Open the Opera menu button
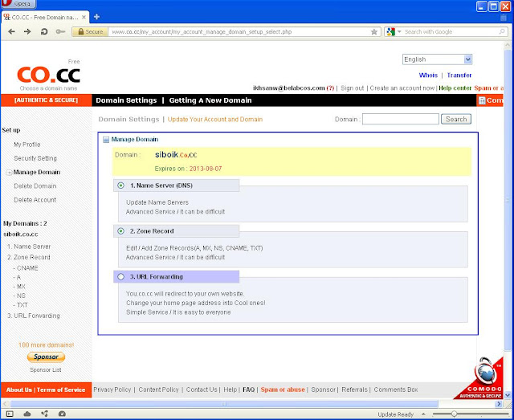Screen dimensions: 514x420 pos(18,4)
